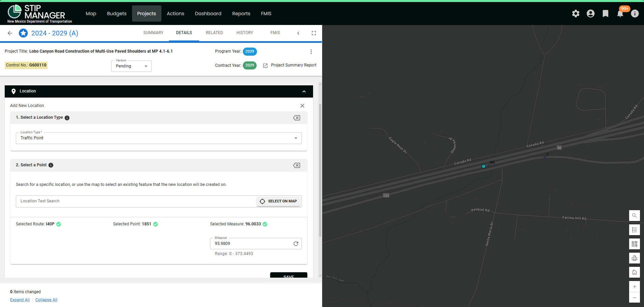Screen dimensions: 644x307
Task: Open the Map menu
Action: tap(91, 13)
